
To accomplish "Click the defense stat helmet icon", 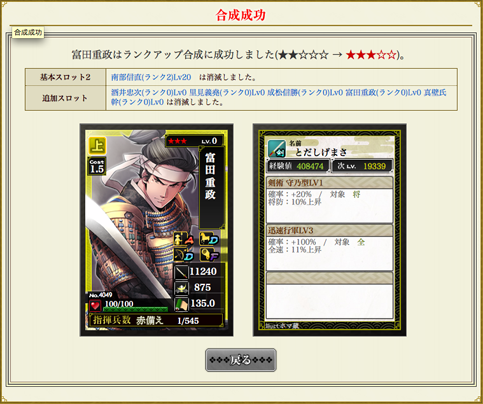I will click(x=181, y=288).
